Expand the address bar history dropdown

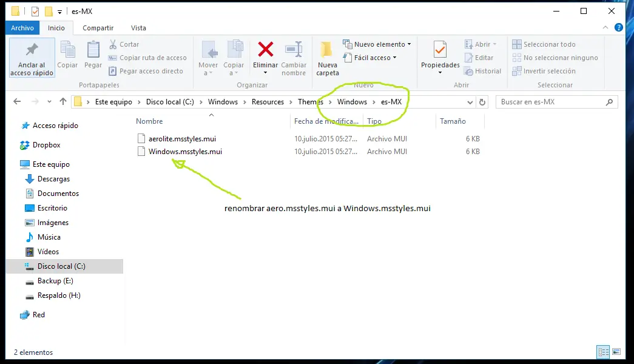tap(470, 103)
